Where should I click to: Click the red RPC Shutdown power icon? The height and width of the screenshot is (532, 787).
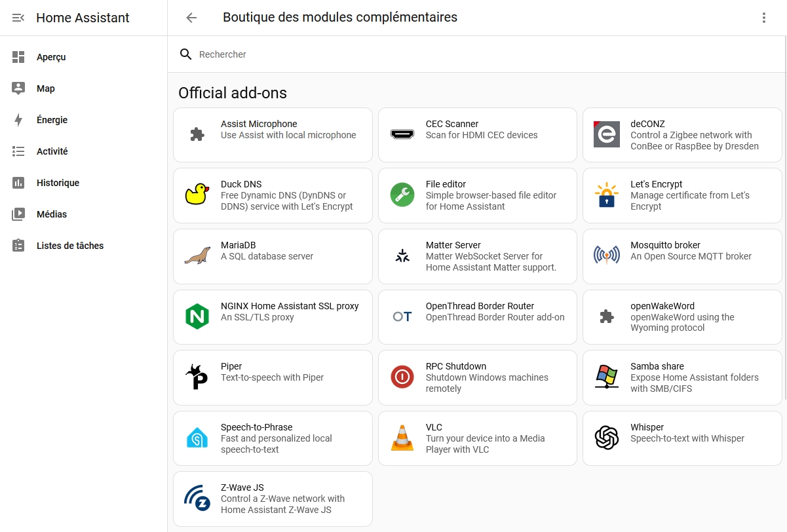[x=402, y=377]
